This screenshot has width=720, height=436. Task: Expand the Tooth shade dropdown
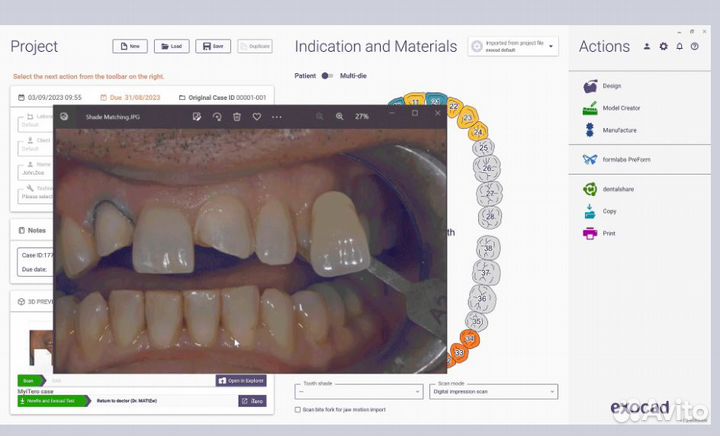click(359, 392)
